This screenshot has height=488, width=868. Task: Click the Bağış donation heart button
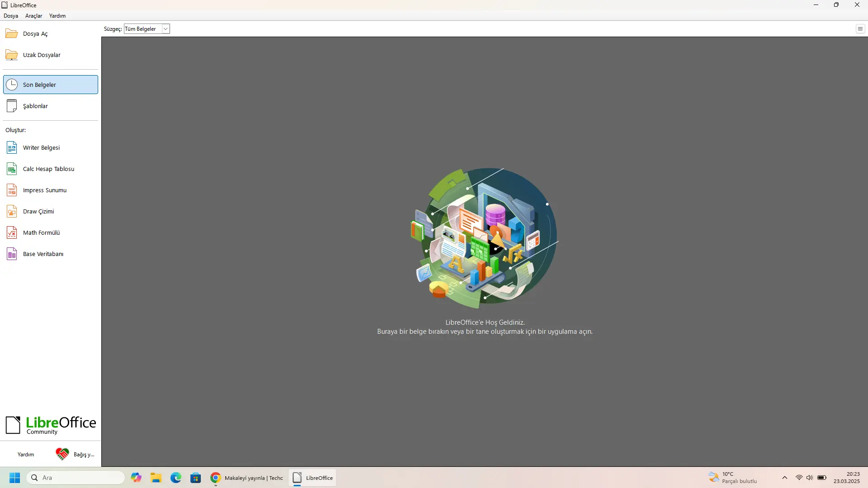(x=75, y=455)
